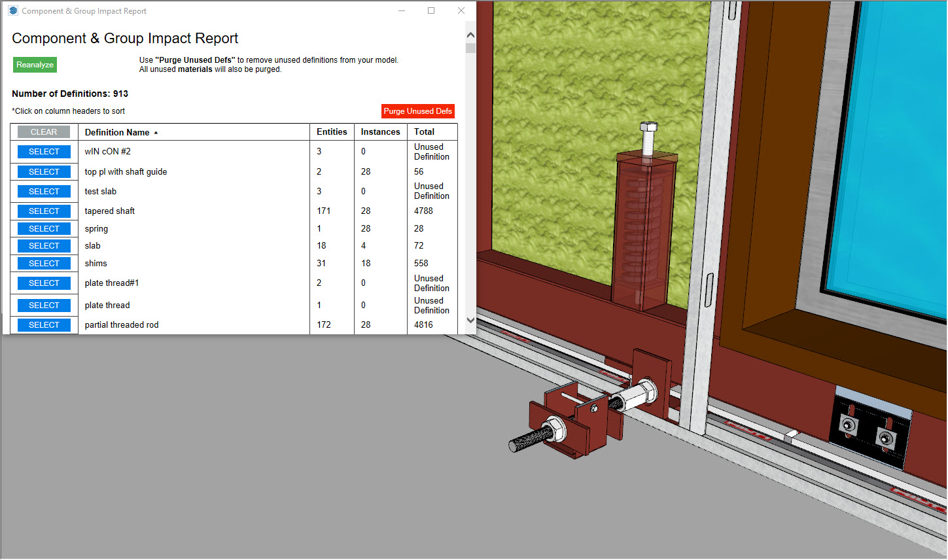Select the 'tapered shaft' definition
The height and width of the screenshot is (560, 948).
[44, 211]
